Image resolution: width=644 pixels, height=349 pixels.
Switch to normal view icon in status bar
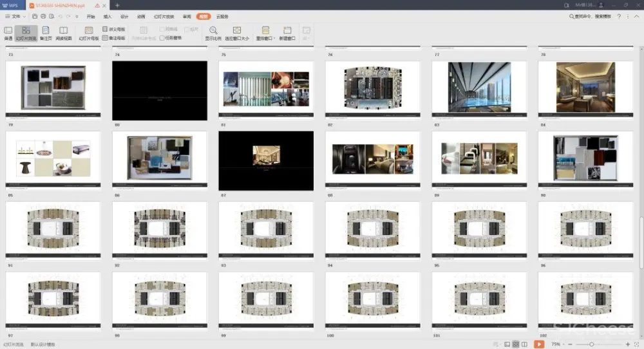click(507, 344)
